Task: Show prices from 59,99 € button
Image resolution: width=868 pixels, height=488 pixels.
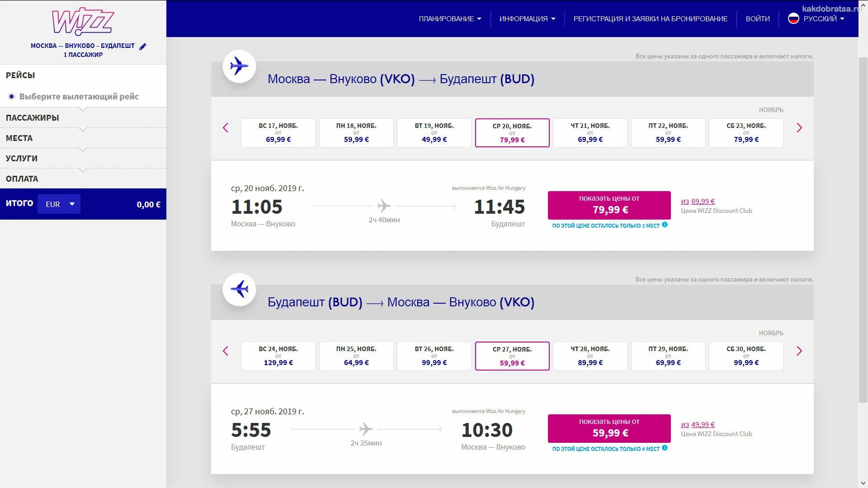Action: [x=609, y=428]
